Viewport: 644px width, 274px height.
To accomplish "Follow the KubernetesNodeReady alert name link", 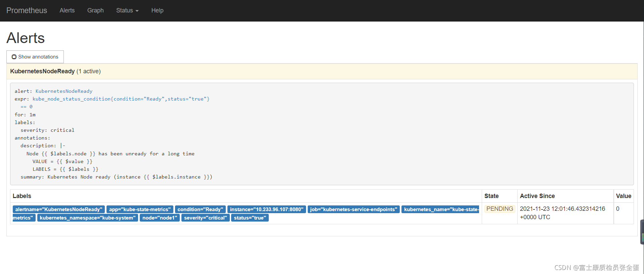I will pos(64,91).
